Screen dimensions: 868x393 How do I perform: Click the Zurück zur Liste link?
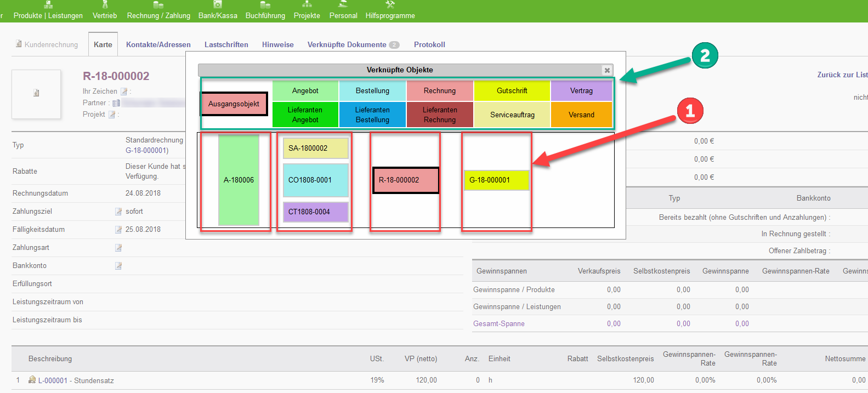(842, 75)
